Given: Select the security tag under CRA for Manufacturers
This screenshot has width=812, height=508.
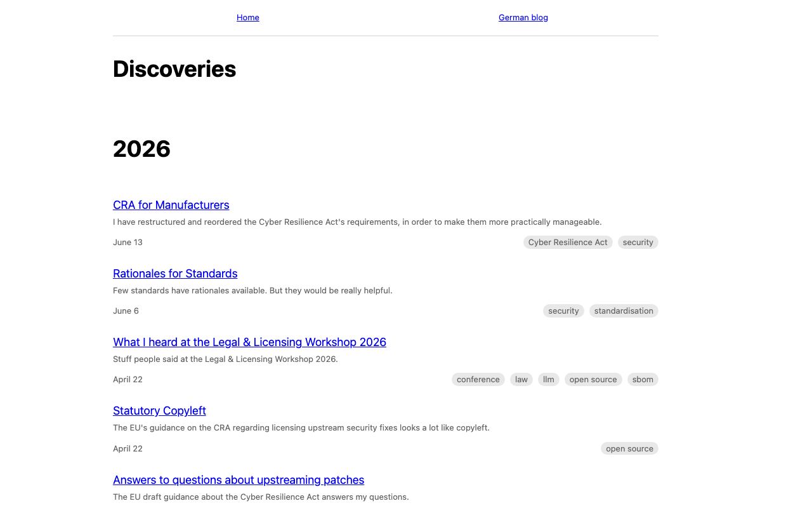Looking at the screenshot, I should (x=638, y=242).
